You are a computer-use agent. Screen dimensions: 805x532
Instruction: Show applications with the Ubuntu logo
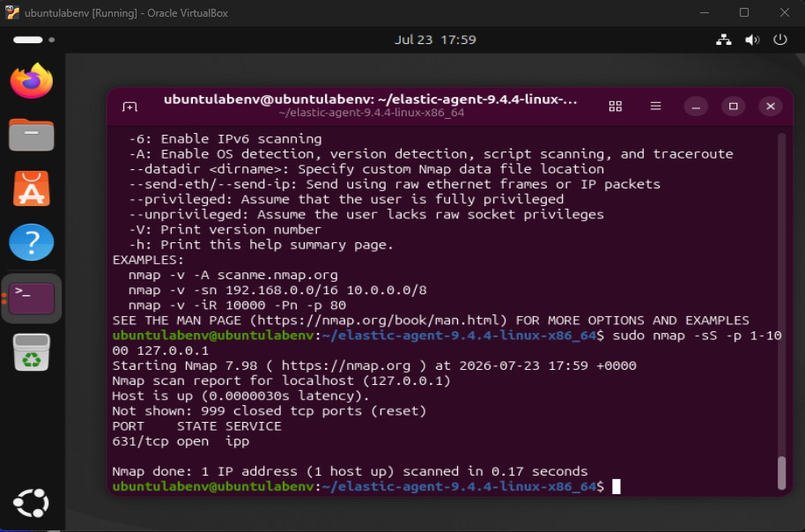pyautogui.click(x=32, y=503)
